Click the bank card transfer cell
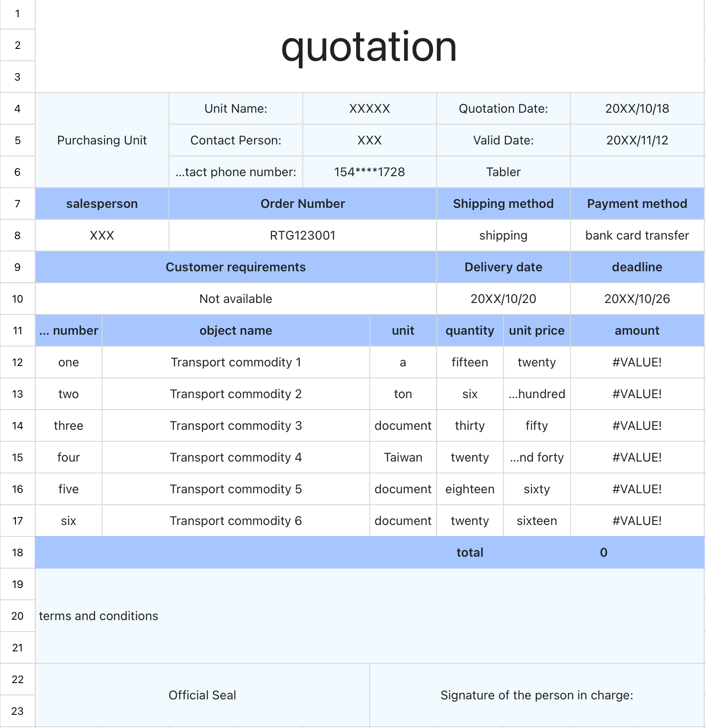The width and height of the screenshot is (706, 728). (637, 235)
